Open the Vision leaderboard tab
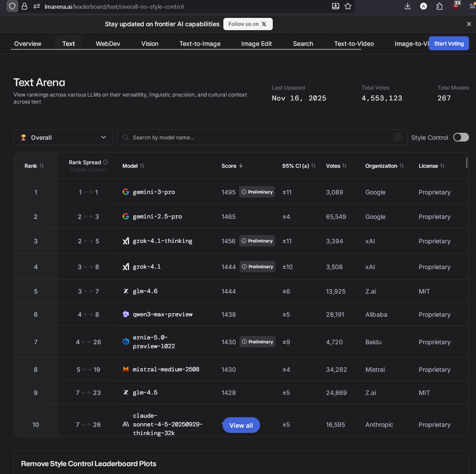The height and width of the screenshot is (474, 476). click(x=149, y=44)
